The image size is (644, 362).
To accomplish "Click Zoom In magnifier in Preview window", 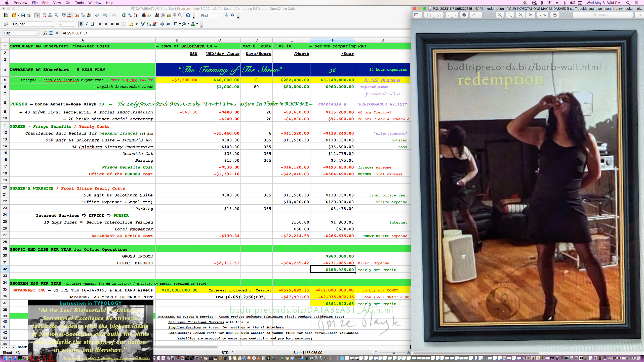I will coord(531,15).
